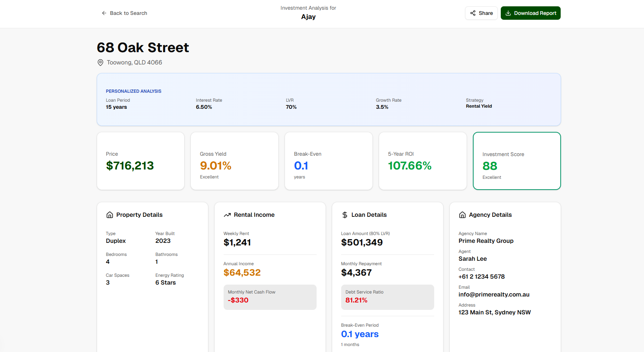644x352 pixels.
Task: Click the house icon beside Property Details
Action: [x=110, y=215]
